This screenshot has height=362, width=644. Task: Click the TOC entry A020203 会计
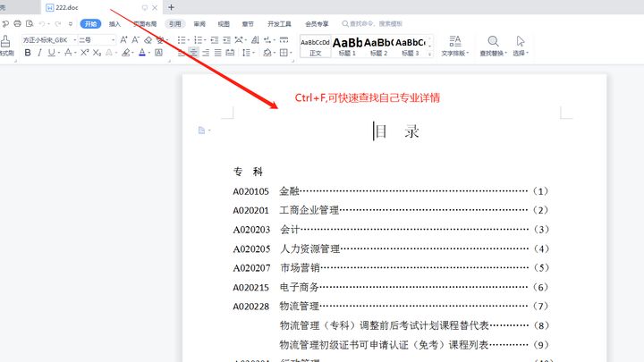391,230
